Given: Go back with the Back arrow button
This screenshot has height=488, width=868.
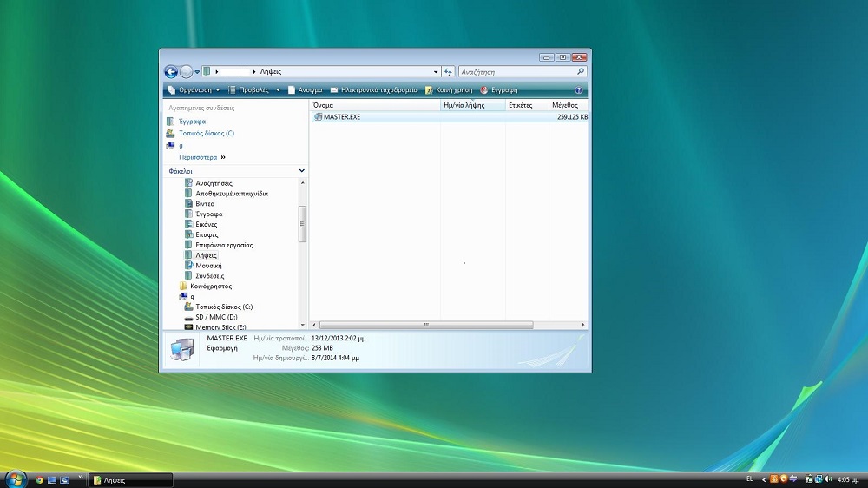Looking at the screenshot, I should [x=171, y=71].
